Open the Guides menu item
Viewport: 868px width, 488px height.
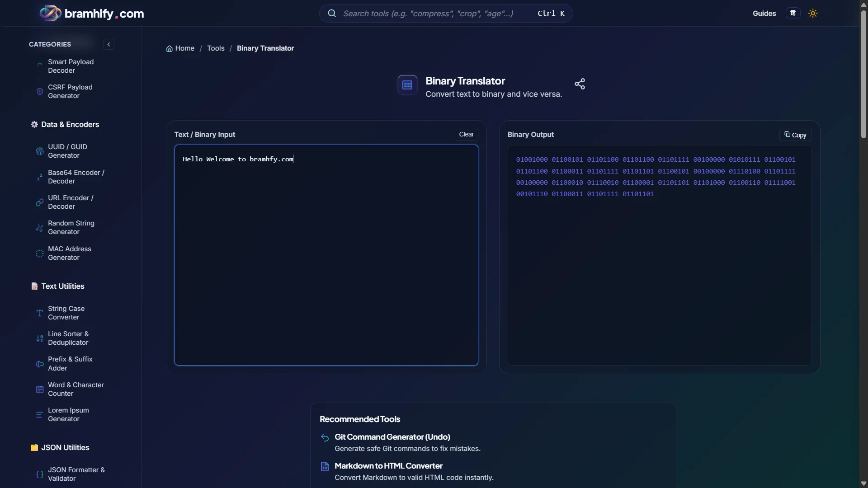click(x=764, y=14)
